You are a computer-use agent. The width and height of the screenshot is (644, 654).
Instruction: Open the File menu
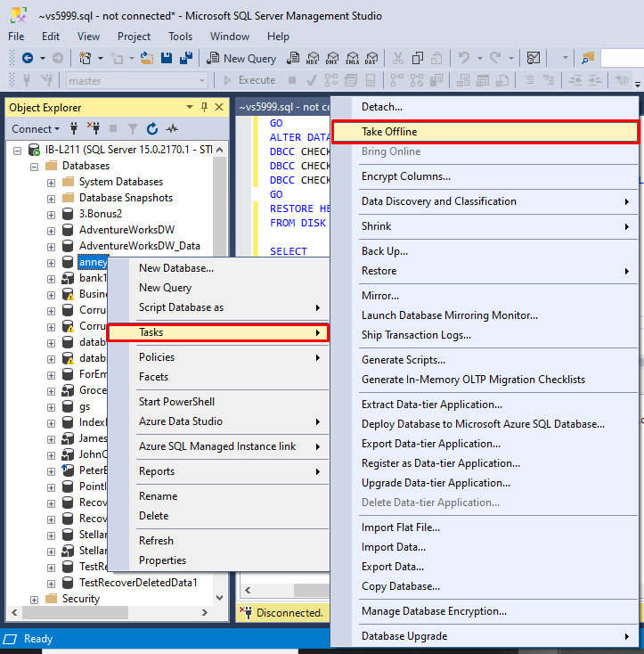point(16,37)
